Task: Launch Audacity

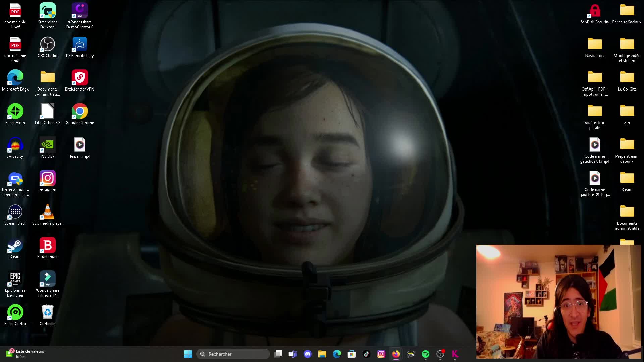Action: [15, 147]
